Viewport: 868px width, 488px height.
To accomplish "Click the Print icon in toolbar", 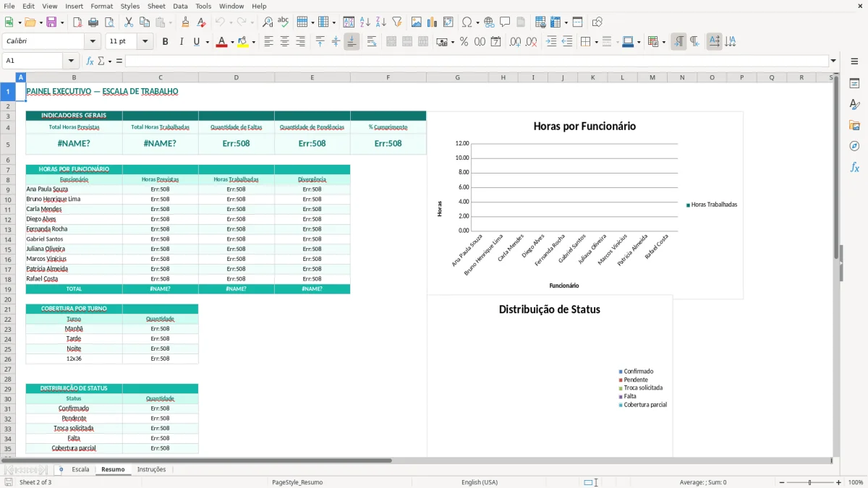I will (94, 22).
